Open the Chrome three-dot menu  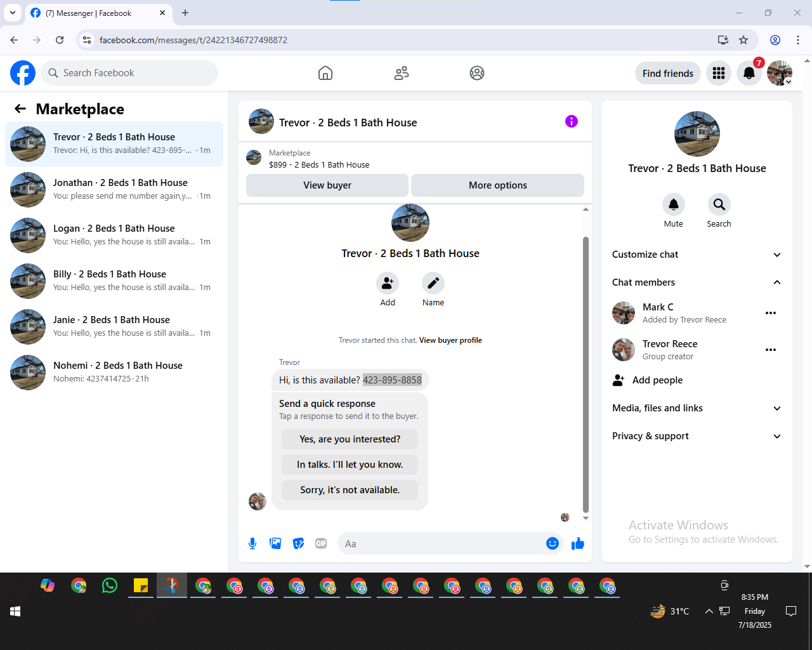[798, 40]
